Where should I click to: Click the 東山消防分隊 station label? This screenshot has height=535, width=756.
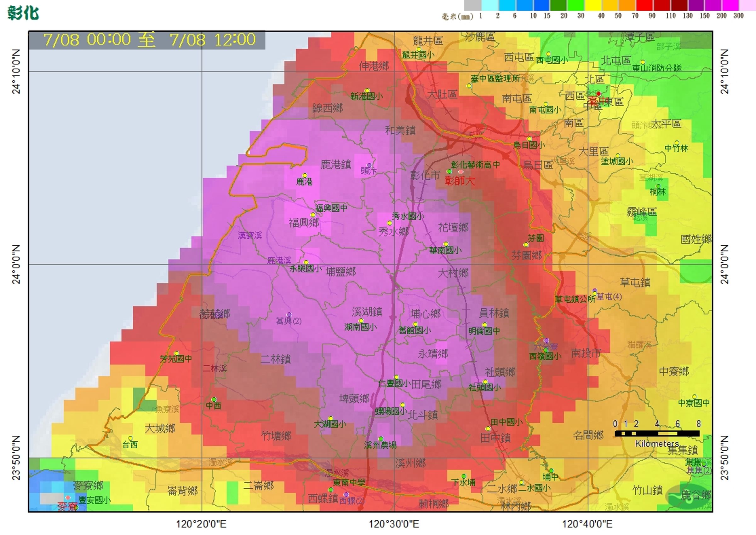[x=657, y=68]
